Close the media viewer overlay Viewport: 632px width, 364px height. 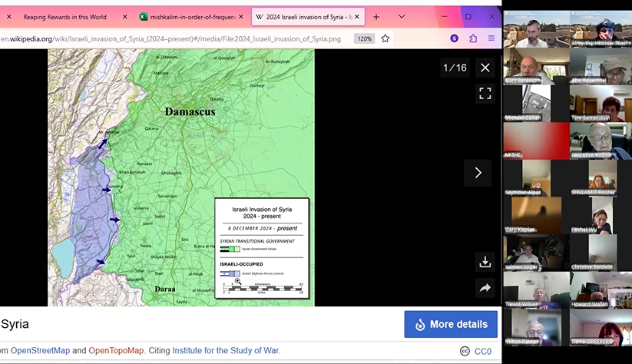point(485,68)
